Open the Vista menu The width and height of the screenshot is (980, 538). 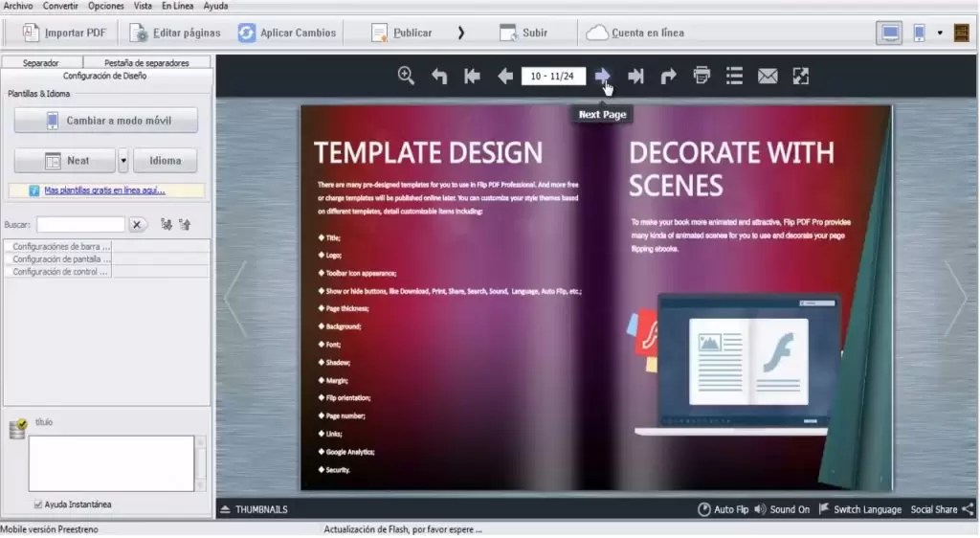click(x=143, y=6)
